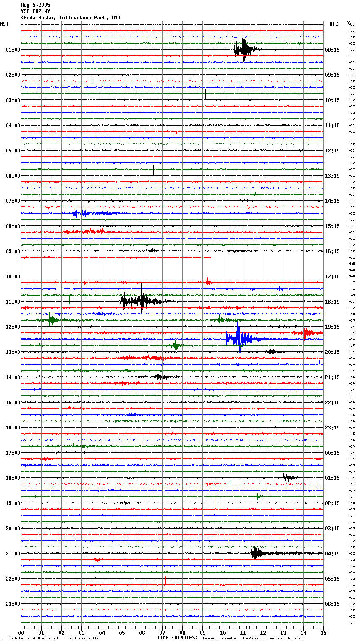
Task: Select the 16:15 UTC time label
Action: tap(332, 251)
